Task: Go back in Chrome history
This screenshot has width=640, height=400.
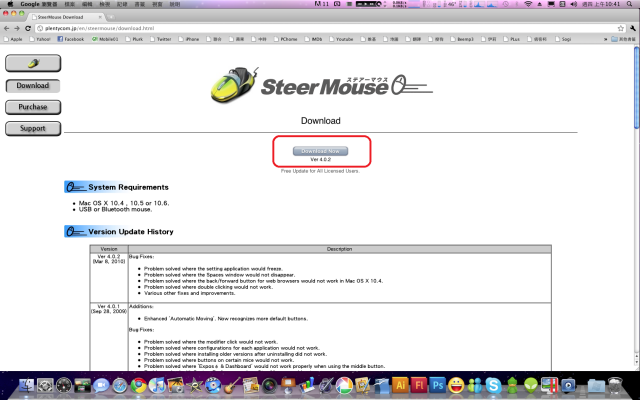Action: (x=7, y=28)
